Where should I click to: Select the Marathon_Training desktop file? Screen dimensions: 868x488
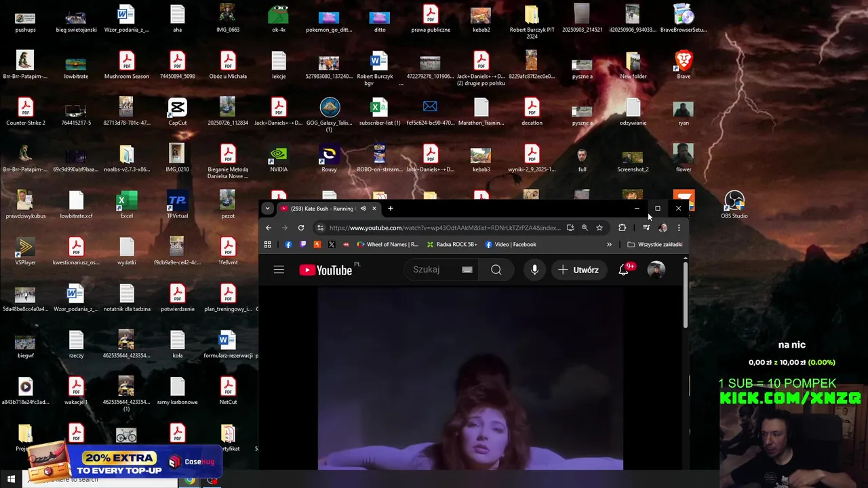click(x=481, y=113)
